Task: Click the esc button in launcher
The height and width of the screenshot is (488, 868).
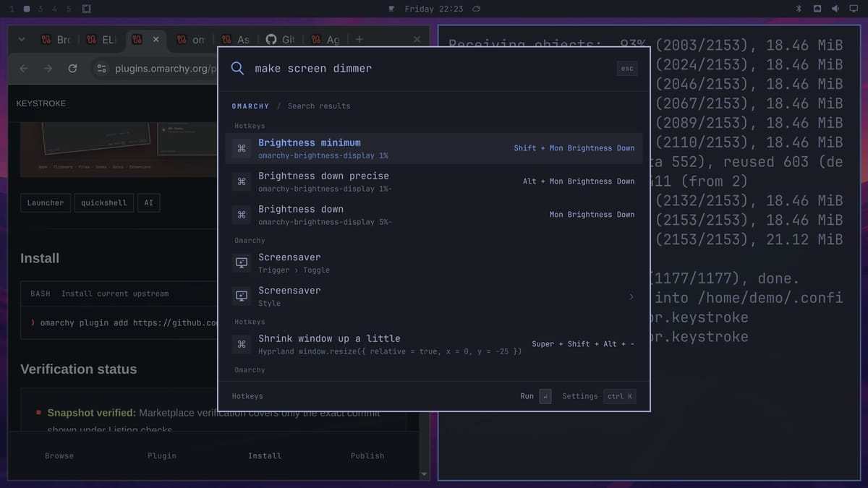Action: point(627,69)
